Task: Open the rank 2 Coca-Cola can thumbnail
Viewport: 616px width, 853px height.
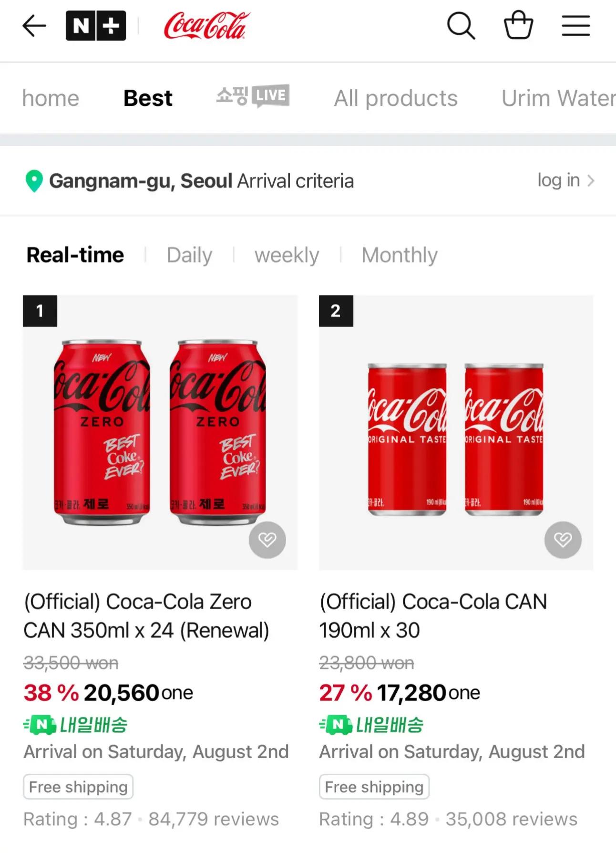Action: pyautogui.click(x=456, y=432)
